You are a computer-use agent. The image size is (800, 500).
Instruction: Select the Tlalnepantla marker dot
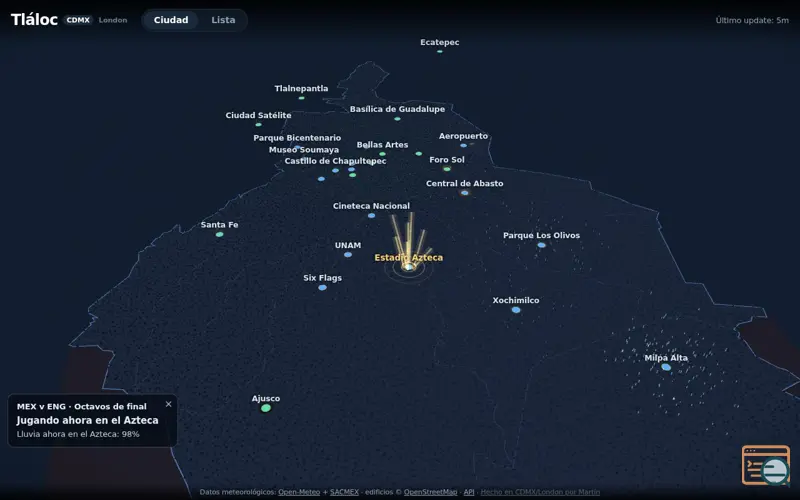pos(302,98)
